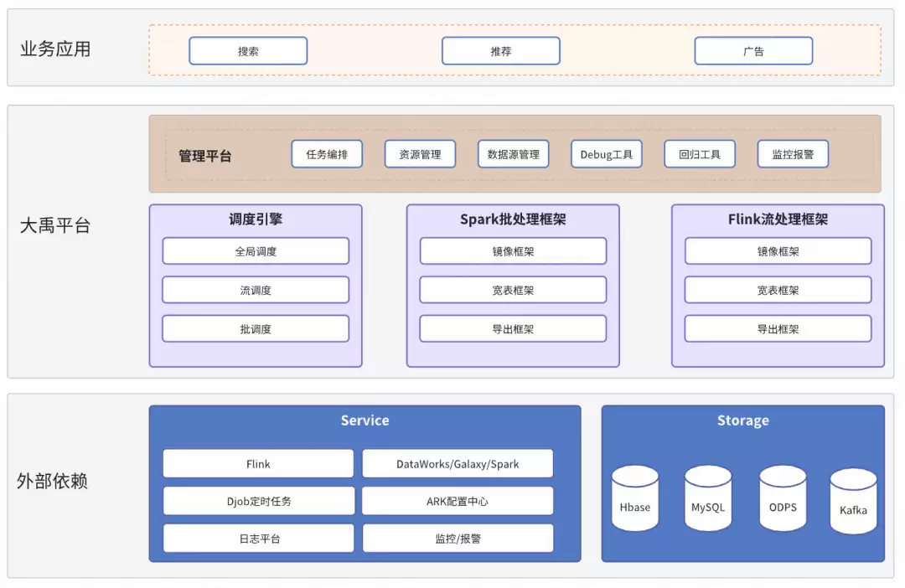The height and width of the screenshot is (588, 905).
Task: Click the DataWorks/Galaxy/Spark service box
Action: pyautogui.click(x=458, y=464)
